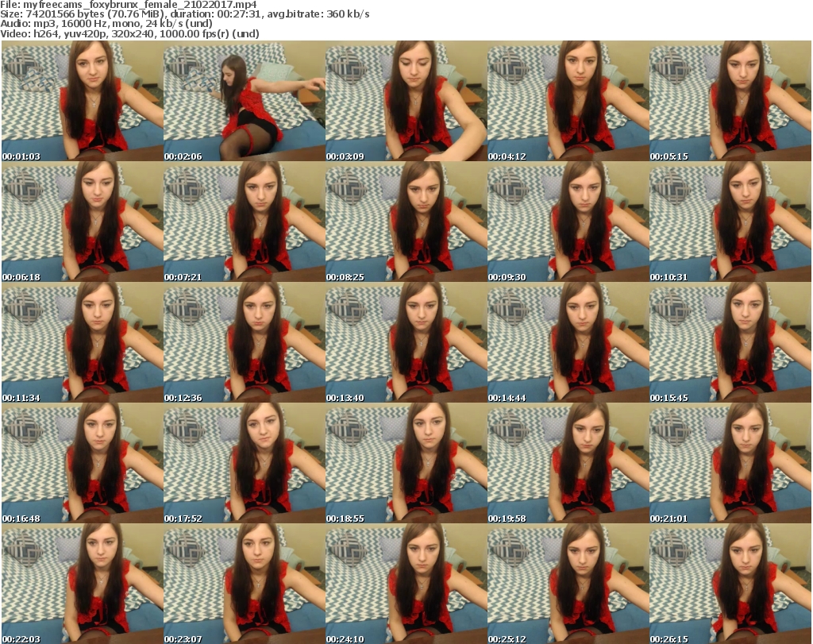Choose the thumbnail stamped 00:17:52

point(245,463)
